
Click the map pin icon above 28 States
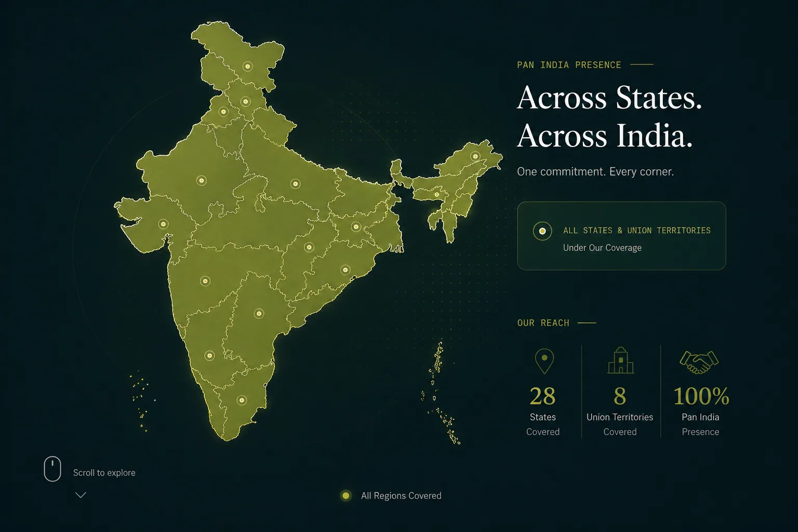544,361
